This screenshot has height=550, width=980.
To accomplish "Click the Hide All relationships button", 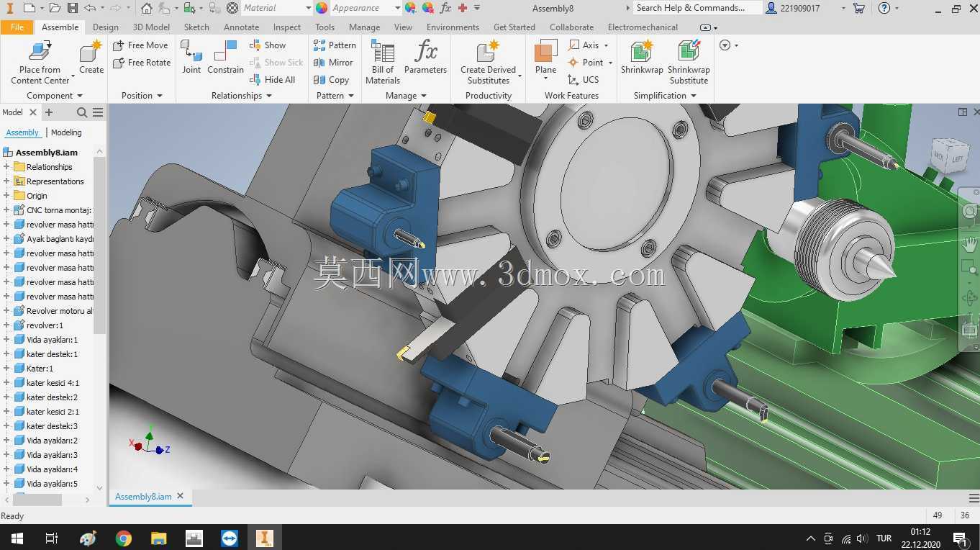I will (273, 80).
